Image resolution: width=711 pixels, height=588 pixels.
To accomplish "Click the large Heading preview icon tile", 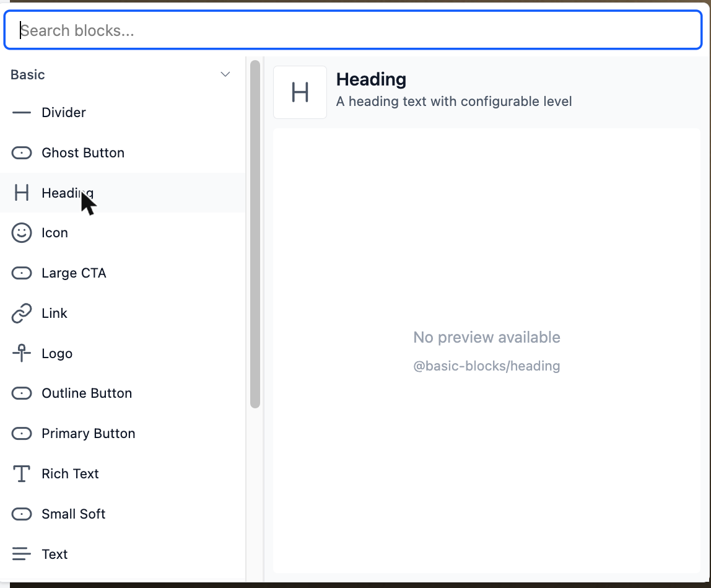I will [300, 92].
